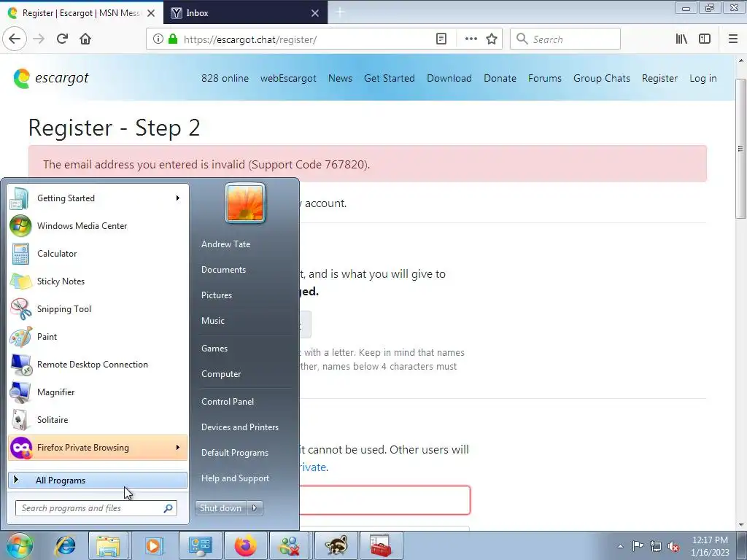Screen dimensions: 747x560
Task: Open the Forums link
Action: coord(544,78)
